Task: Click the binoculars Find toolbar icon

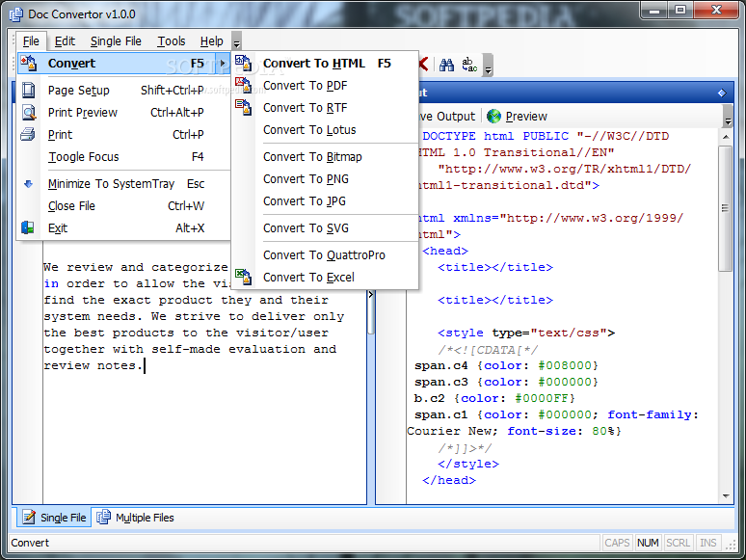Action: pyautogui.click(x=447, y=65)
